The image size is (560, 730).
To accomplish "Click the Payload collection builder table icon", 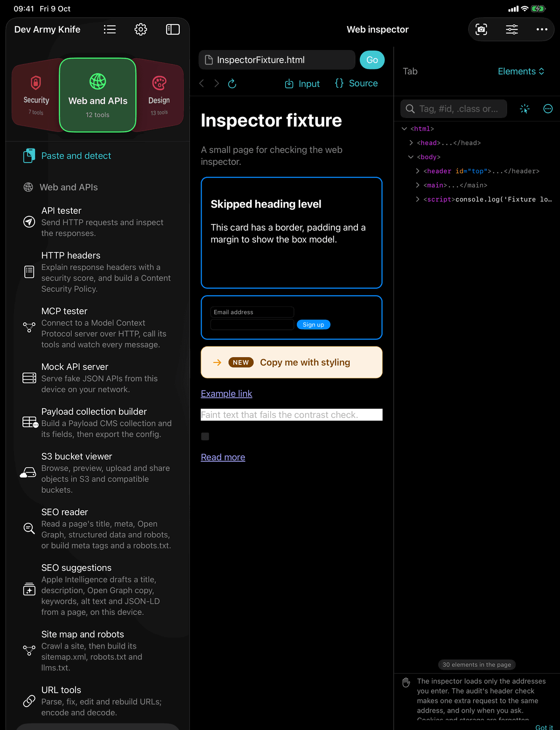I will click(30, 422).
